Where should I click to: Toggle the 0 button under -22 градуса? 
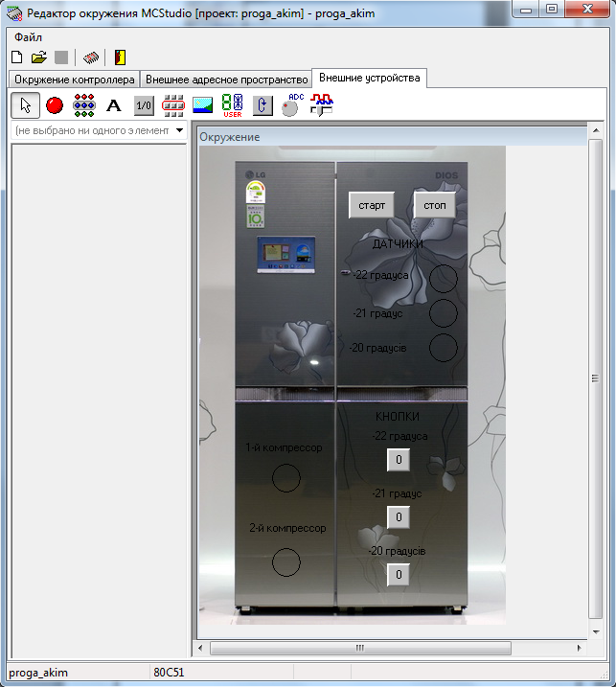(399, 460)
